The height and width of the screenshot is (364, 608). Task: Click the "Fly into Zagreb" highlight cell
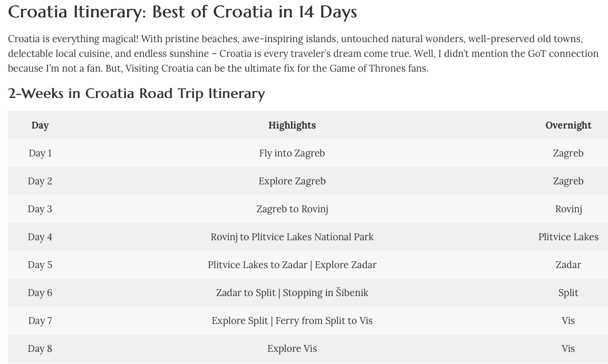coord(292,153)
